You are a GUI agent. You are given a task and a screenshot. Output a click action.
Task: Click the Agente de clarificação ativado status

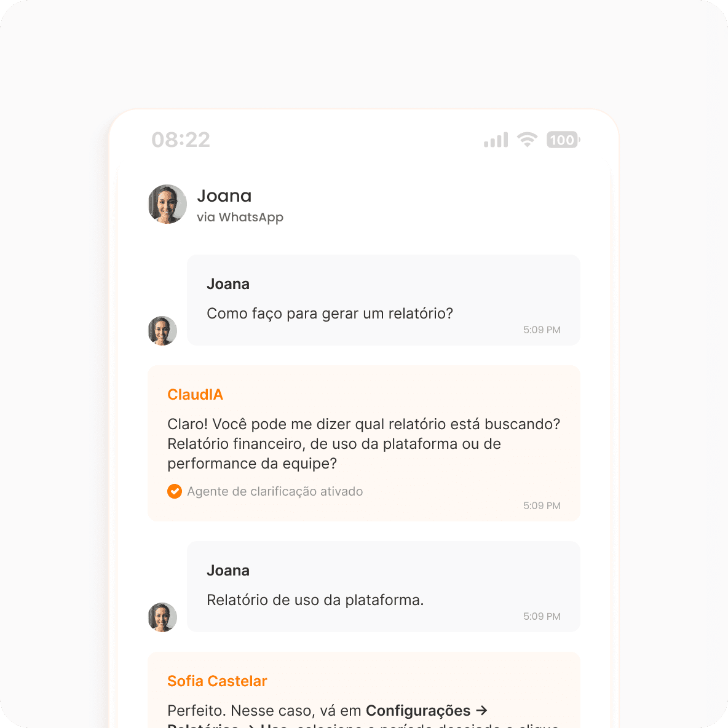pos(275,491)
